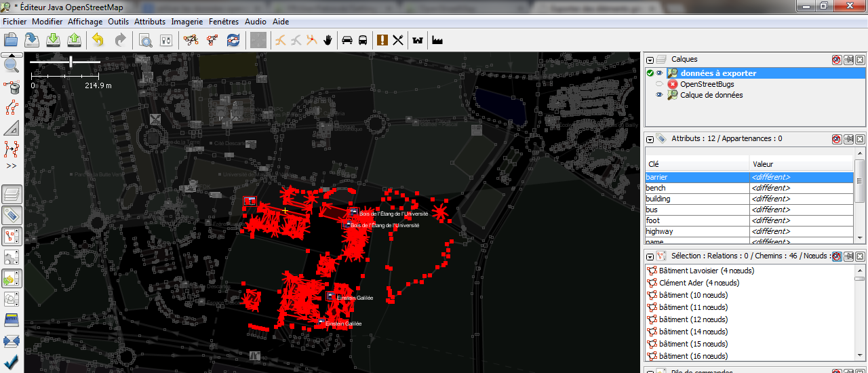Viewport: 868px width, 373px height.
Task: Click the preferences sliders icon
Action: [x=166, y=40]
